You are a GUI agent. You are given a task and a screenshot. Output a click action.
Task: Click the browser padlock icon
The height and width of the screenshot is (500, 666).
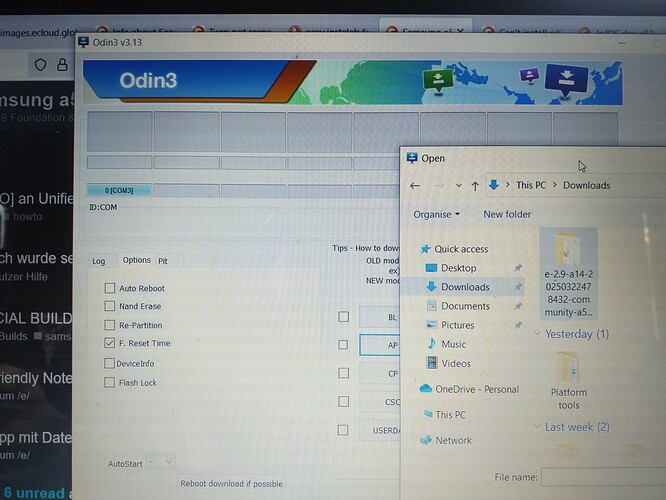point(62,65)
